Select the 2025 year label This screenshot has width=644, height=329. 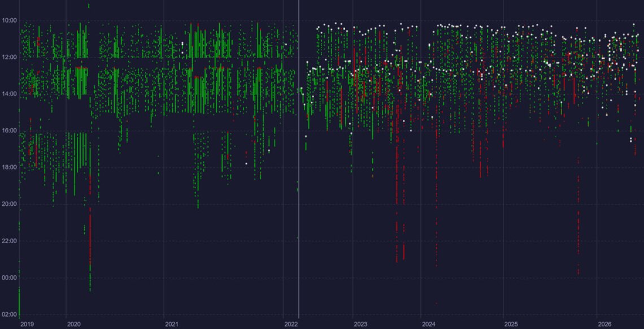pos(511,324)
